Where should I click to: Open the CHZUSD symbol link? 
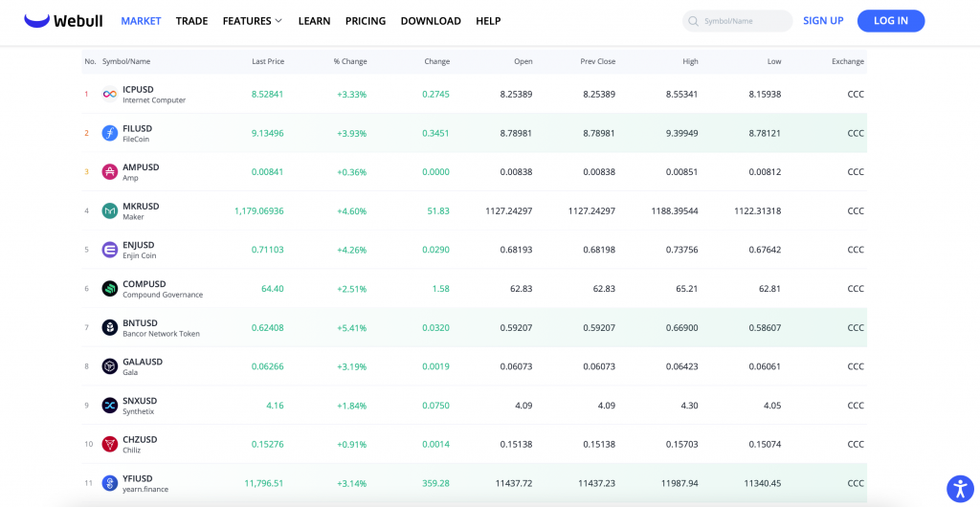pos(140,439)
